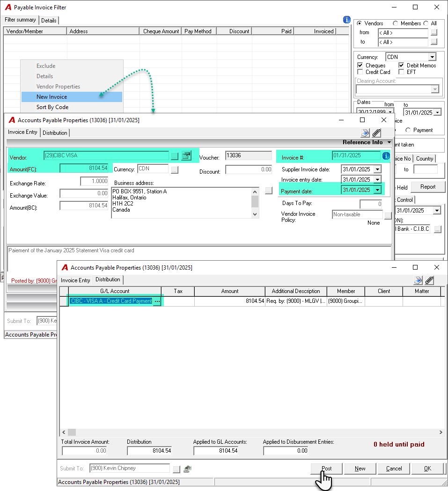The height and width of the screenshot is (491, 448).
Task: Enable the Credit Card checkbox
Action: (360, 72)
